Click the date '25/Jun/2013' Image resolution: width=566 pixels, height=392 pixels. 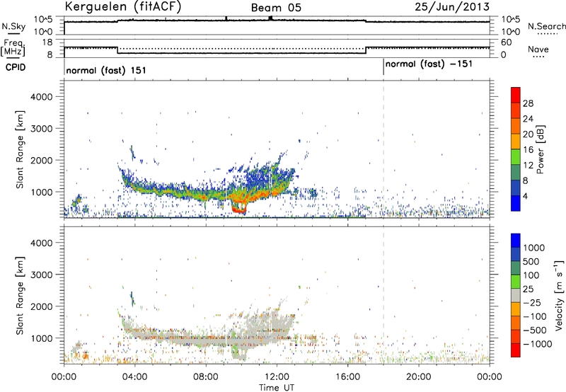click(452, 6)
